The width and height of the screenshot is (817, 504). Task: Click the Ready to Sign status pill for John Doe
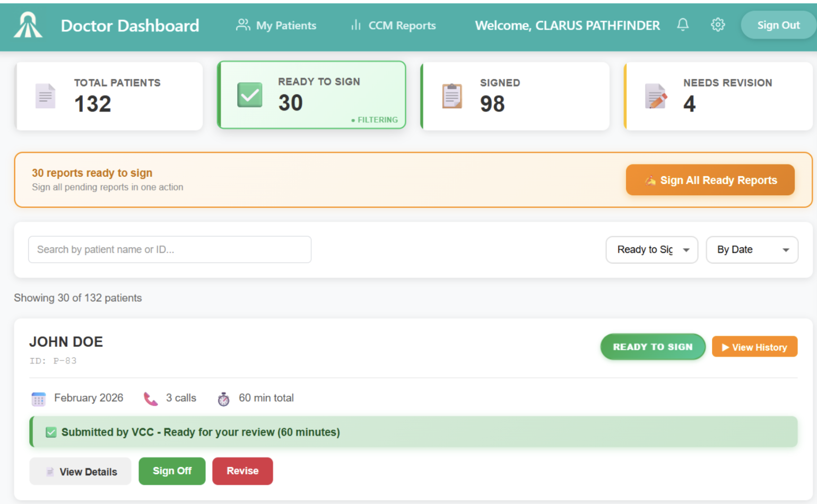pyautogui.click(x=653, y=346)
